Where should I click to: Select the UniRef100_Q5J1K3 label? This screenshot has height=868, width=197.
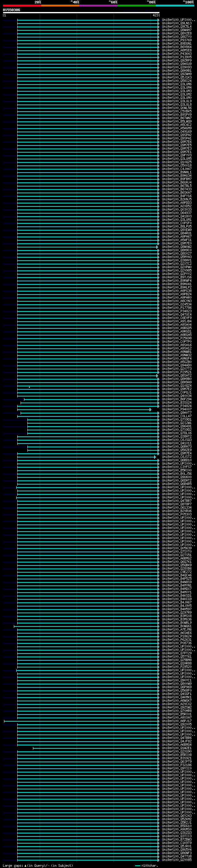[x=176, y=78]
